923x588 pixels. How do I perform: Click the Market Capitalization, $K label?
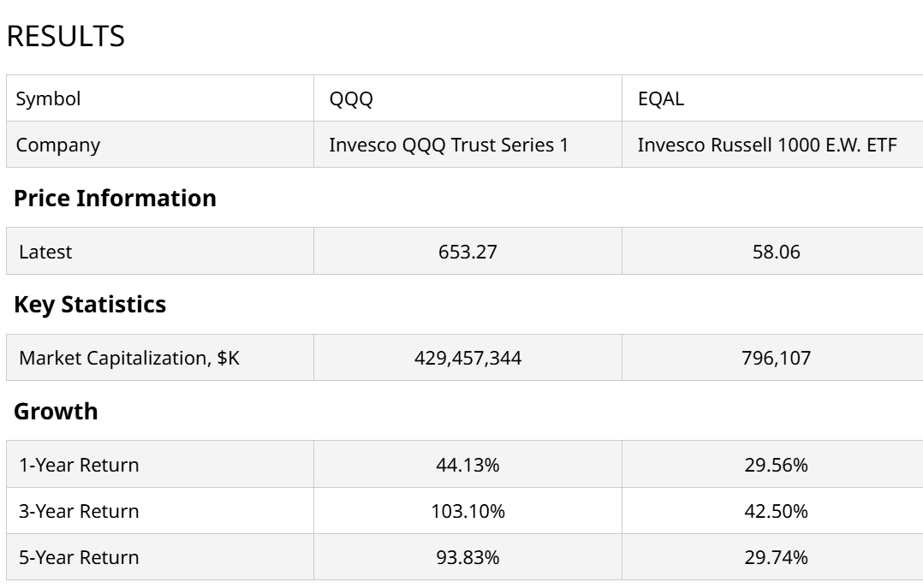(x=129, y=358)
